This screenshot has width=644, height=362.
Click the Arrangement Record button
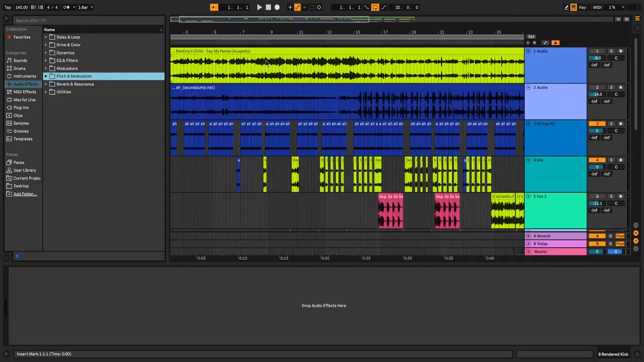click(277, 8)
